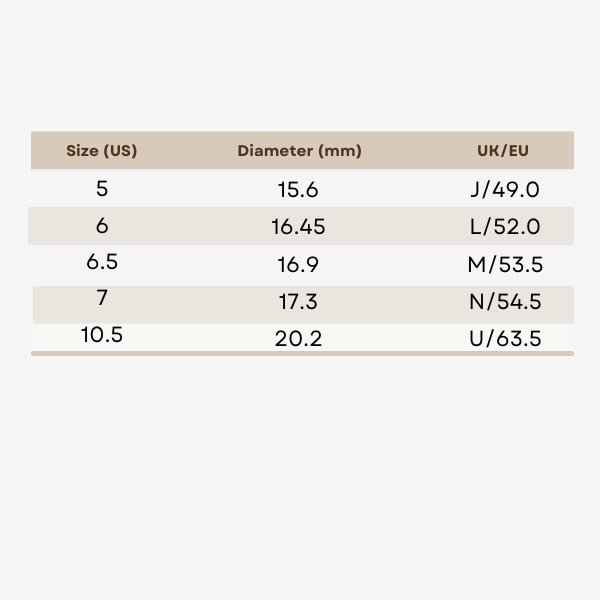
Task: Select the Diameter (mm) column header
Action: pyautogui.click(x=299, y=151)
